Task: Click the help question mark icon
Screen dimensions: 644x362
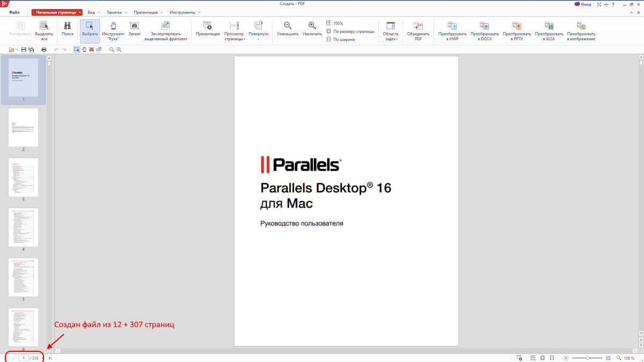Action: tap(613, 4)
